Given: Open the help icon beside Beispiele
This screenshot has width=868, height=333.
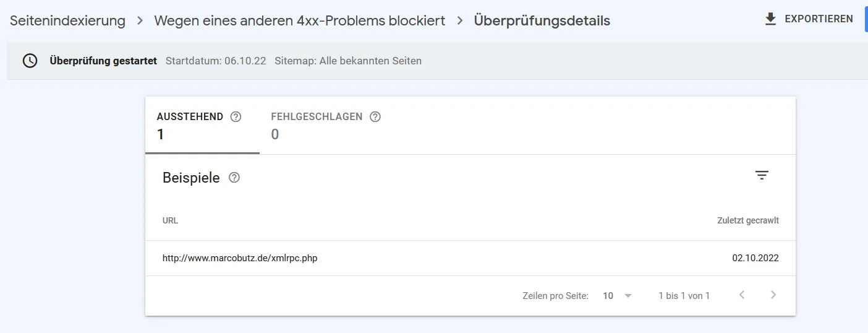Looking at the screenshot, I should 234,178.
